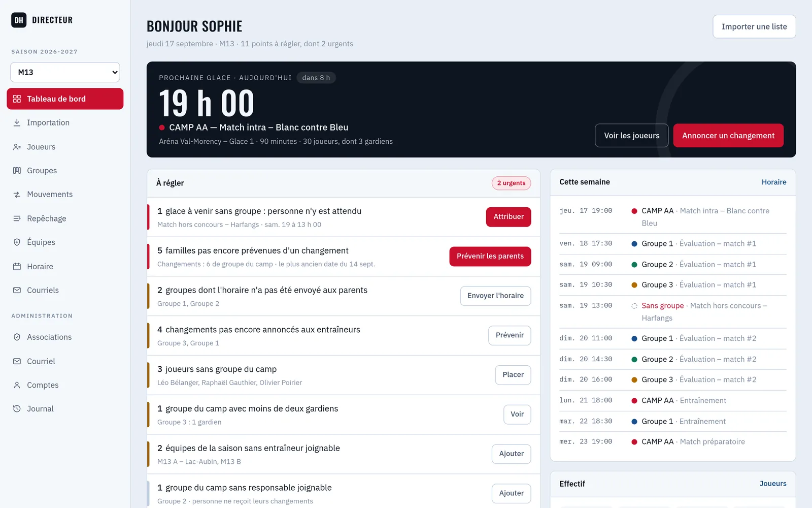812x508 pixels.
Task: Open Journal via its history clock icon
Action: (x=17, y=408)
